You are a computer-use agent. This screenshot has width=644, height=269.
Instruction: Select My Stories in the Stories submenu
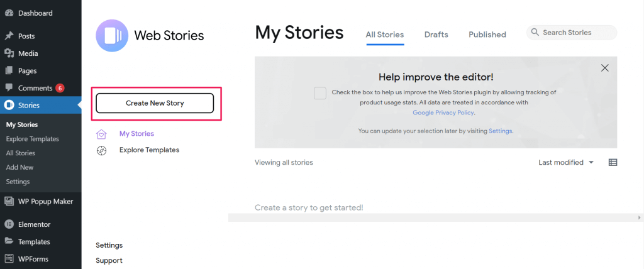click(22, 124)
